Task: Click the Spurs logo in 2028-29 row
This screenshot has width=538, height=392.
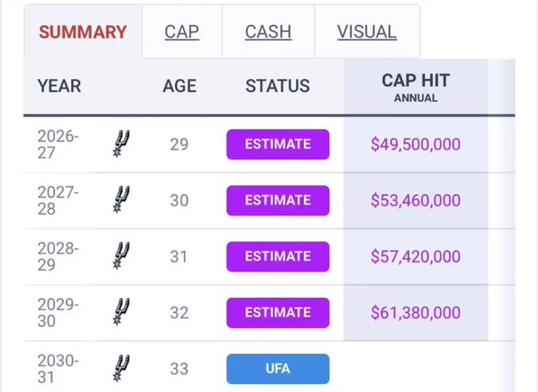Action: 121,256
